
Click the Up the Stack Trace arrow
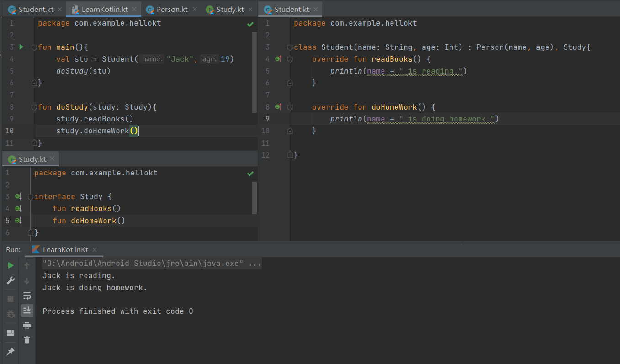pos(27,265)
